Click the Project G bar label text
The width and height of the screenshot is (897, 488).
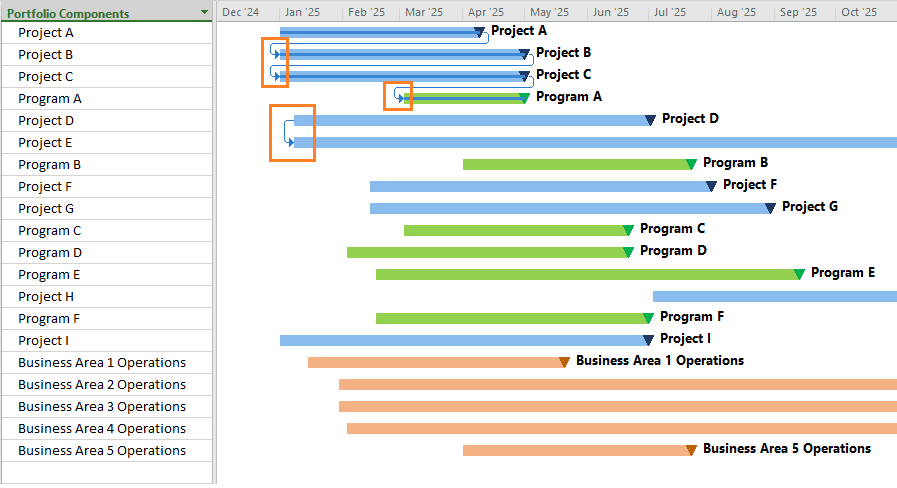point(809,207)
